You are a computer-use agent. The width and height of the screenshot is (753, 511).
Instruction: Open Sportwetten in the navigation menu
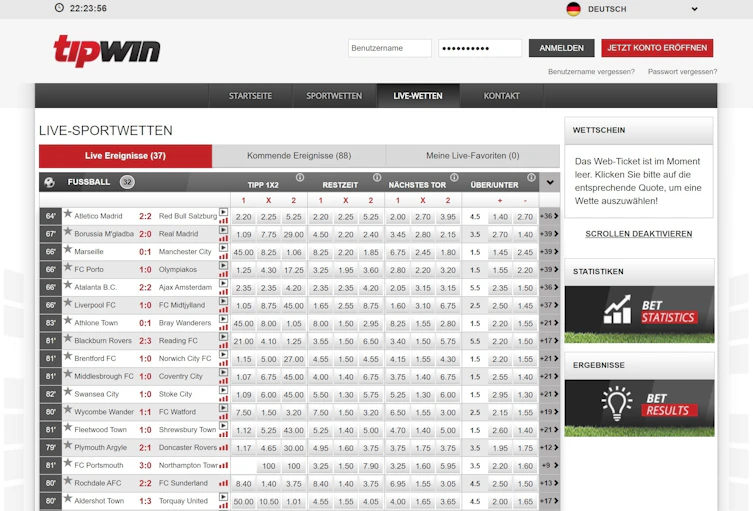point(334,96)
